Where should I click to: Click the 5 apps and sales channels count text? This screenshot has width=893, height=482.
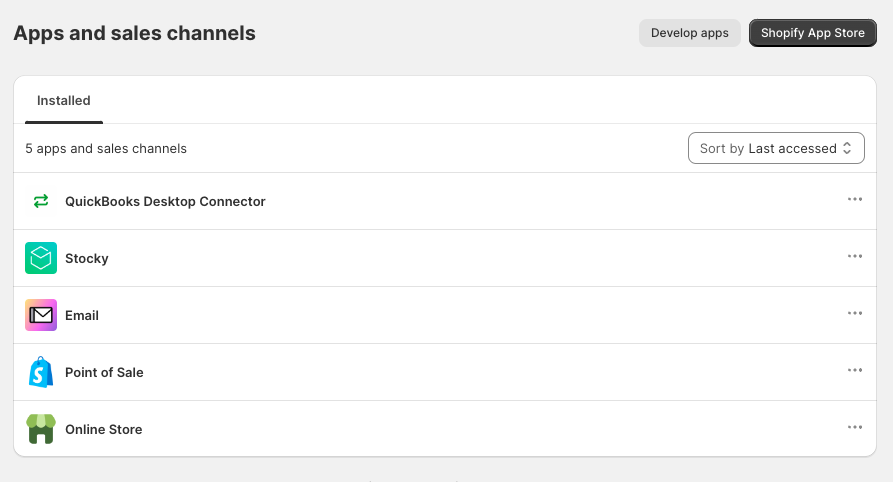tap(106, 148)
